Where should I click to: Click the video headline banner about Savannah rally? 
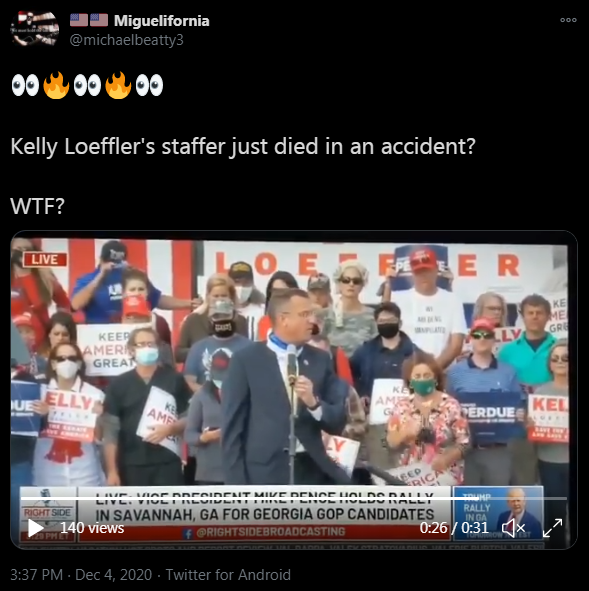tap(264, 507)
